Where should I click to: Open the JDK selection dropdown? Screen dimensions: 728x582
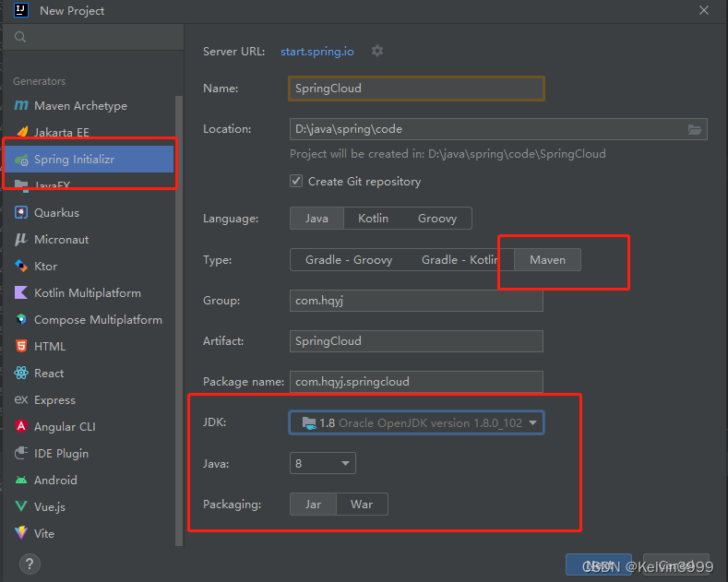(416, 422)
